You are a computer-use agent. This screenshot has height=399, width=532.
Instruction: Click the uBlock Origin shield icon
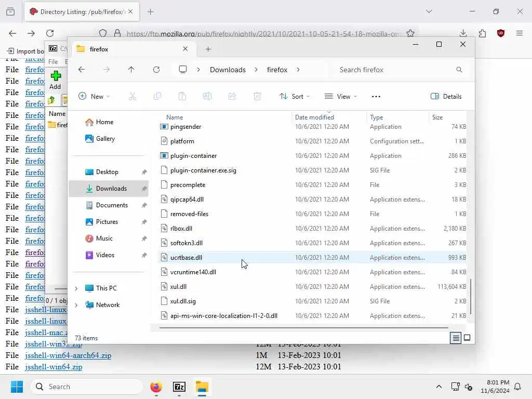coord(501,33)
